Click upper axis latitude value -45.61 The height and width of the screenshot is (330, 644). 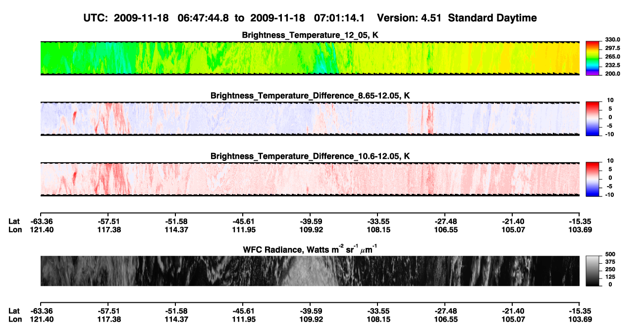tap(243, 221)
